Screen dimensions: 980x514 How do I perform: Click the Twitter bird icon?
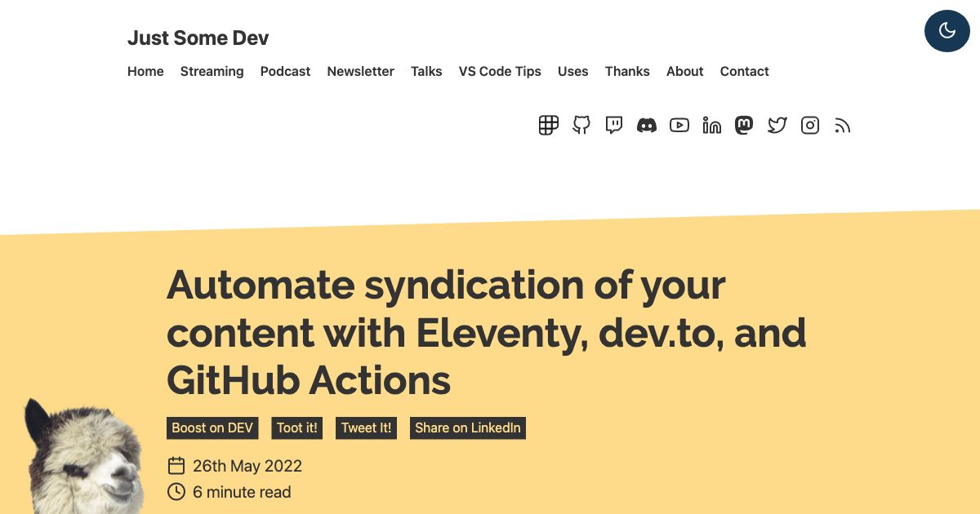(x=777, y=125)
